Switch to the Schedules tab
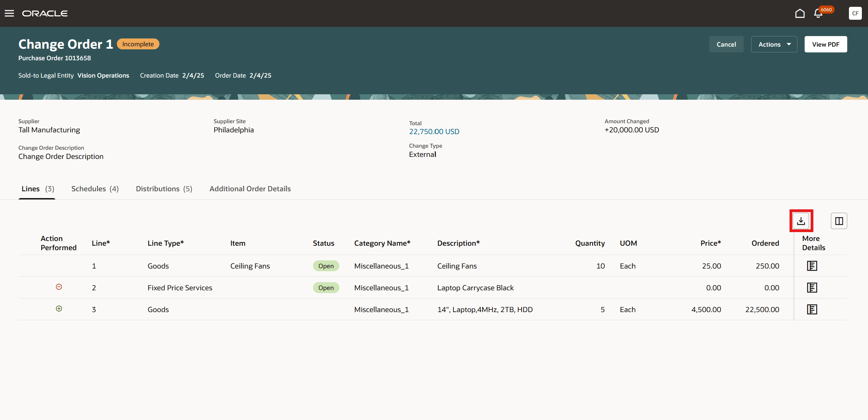Screen dimensions: 868x420 95,189
